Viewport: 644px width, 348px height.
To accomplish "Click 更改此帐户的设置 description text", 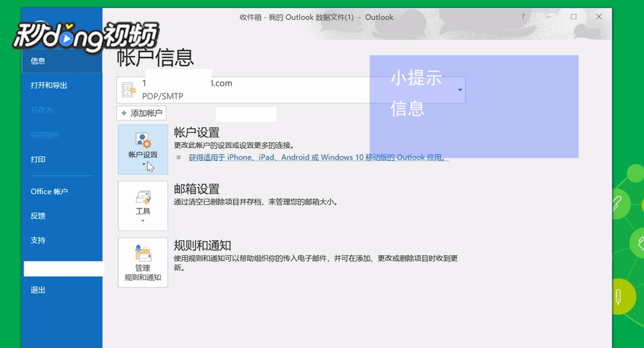I will click(x=234, y=146).
